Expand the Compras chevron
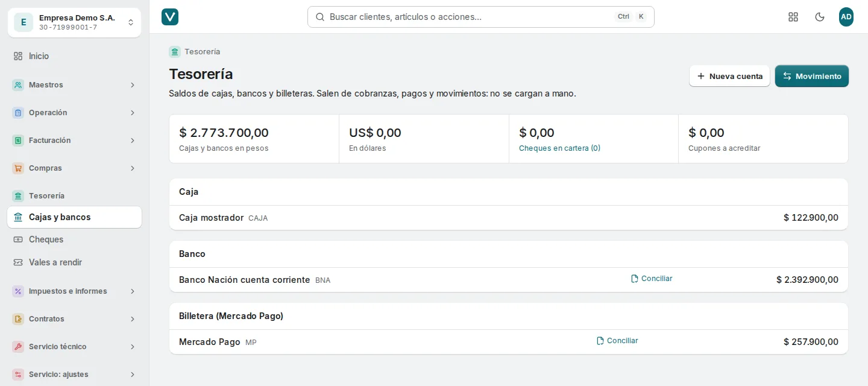Image resolution: width=868 pixels, height=386 pixels. pyautogui.click(x=133, y=168)
